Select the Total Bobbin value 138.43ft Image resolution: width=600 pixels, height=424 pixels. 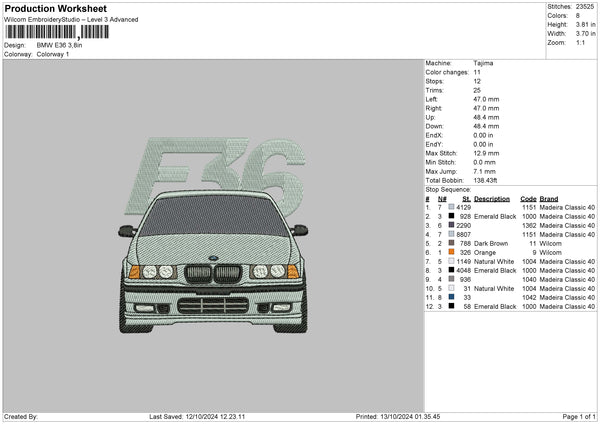(485, 181)
